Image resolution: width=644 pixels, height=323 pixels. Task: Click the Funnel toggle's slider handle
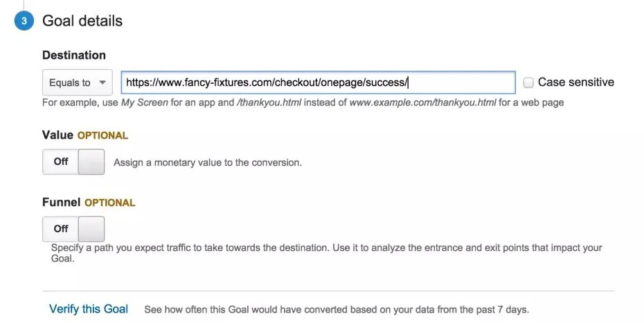91,229
